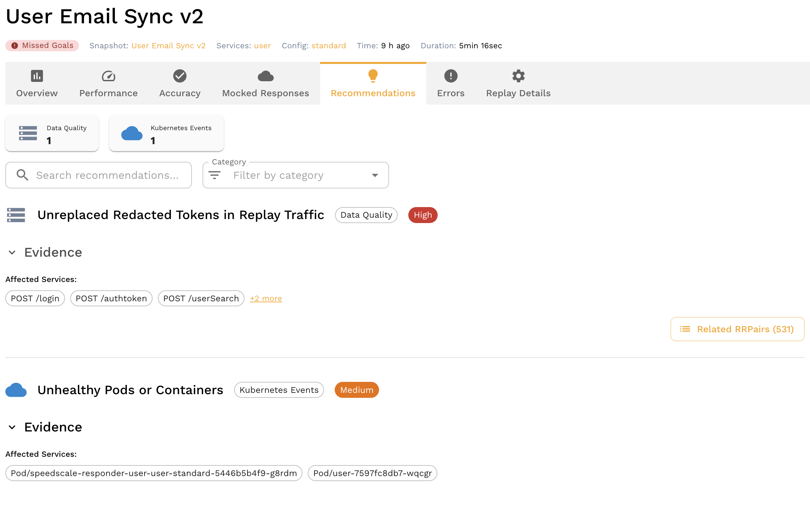Click the Search recommendations input field
The width and height of the screenshot is (810, 532).
107,175
